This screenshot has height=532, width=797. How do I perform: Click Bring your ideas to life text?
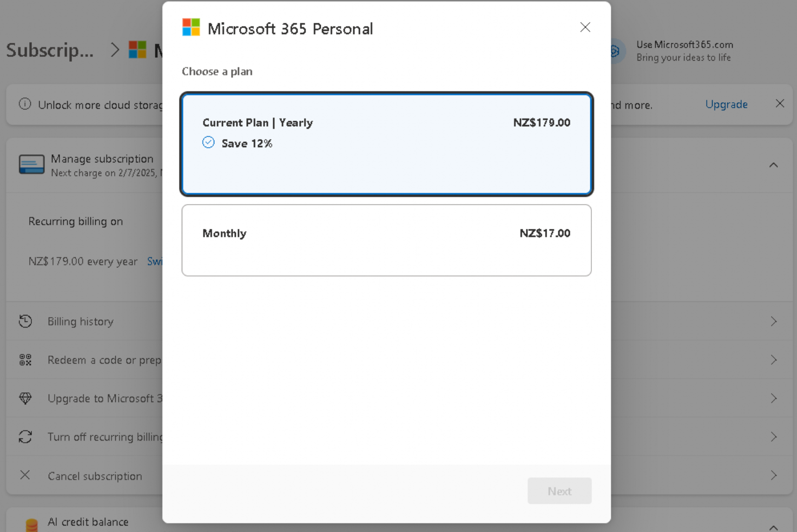coord(683,58)
